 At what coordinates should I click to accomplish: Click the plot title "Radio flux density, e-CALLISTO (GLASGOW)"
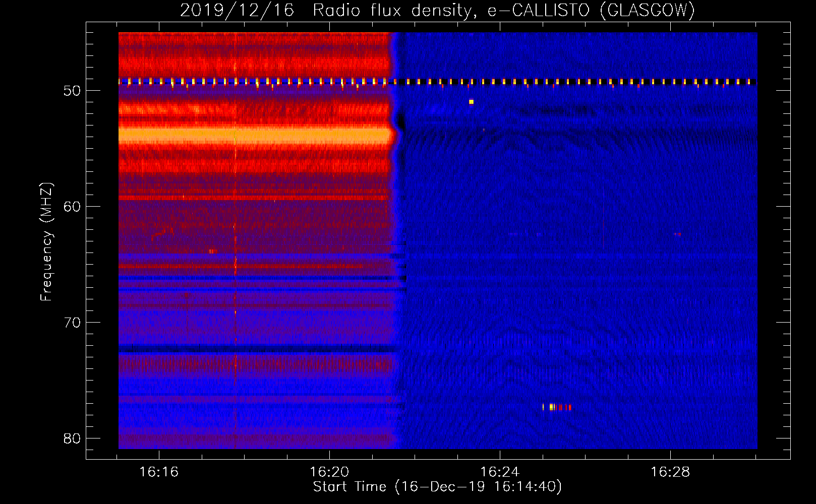point(504,11)
